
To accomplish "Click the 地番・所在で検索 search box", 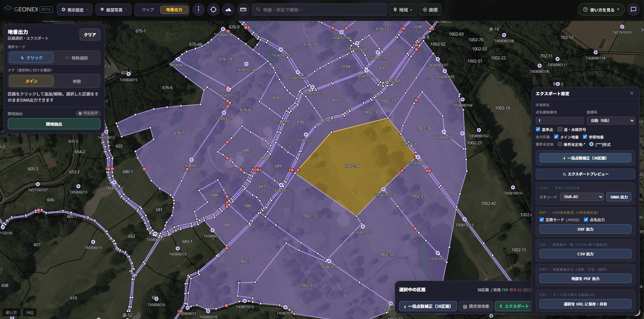I will point(320,10).
